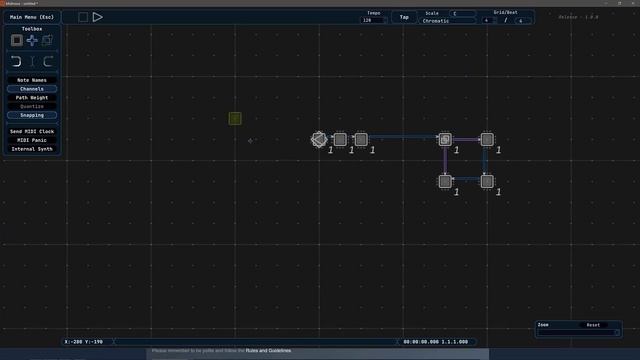Click the Beat value field after the slash
The height and width of the screenshot is (360, 640).
(523, 20)
